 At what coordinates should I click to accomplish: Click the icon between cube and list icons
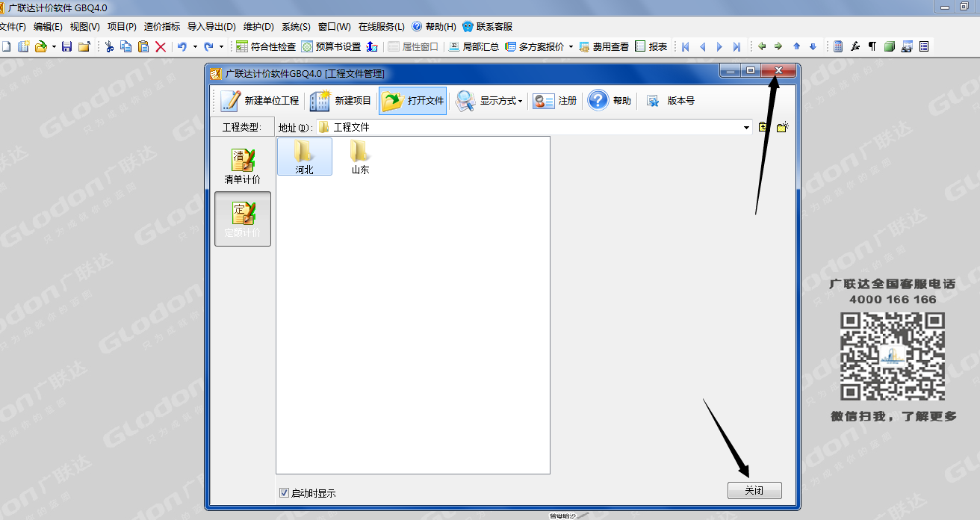(907, 46)
